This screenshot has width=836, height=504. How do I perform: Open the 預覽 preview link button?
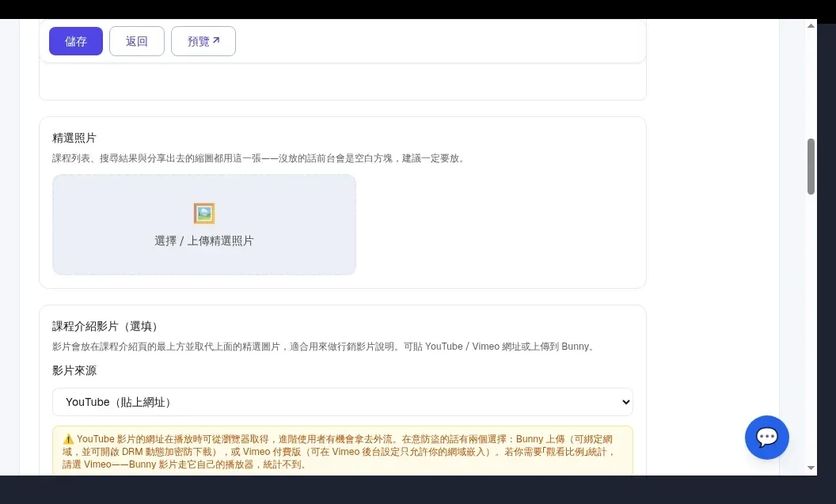203,41
